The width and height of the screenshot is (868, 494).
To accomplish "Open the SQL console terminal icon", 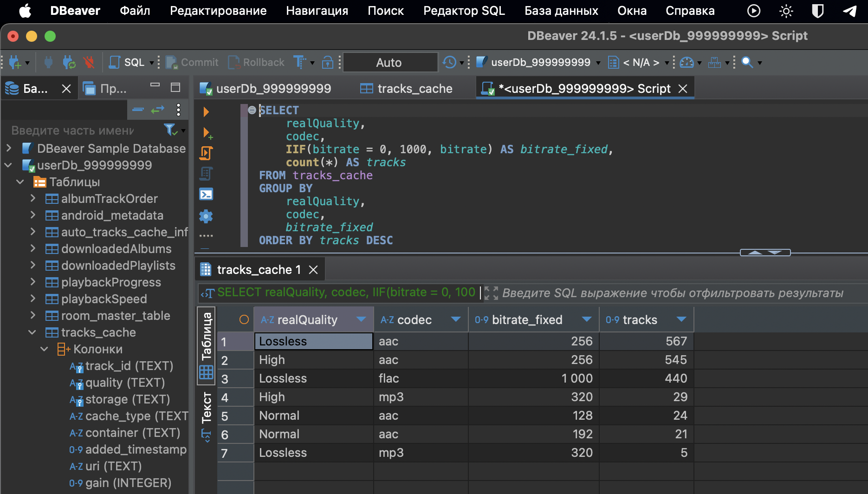I will 206,194.
